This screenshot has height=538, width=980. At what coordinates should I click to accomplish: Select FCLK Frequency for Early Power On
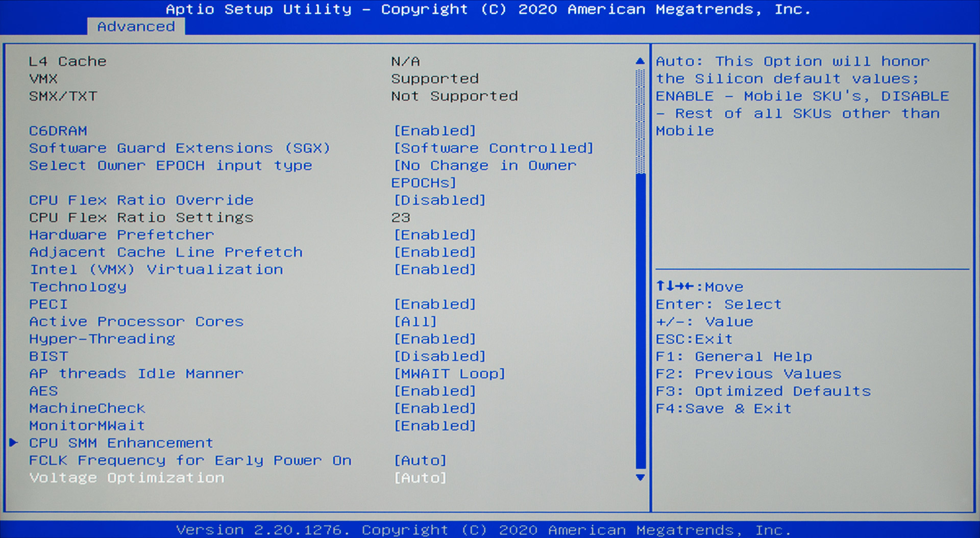tap(190, 460)
